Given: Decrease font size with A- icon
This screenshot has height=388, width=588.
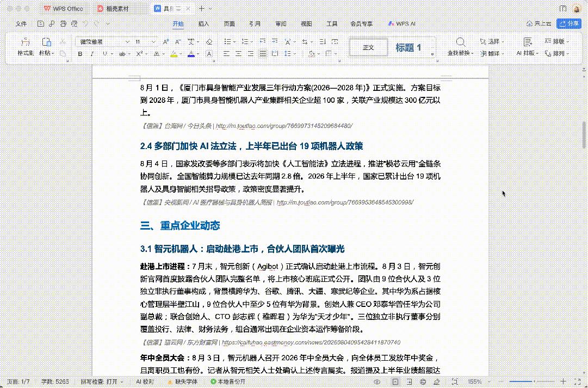Looking at the screenshot, I should pos(178,42).
